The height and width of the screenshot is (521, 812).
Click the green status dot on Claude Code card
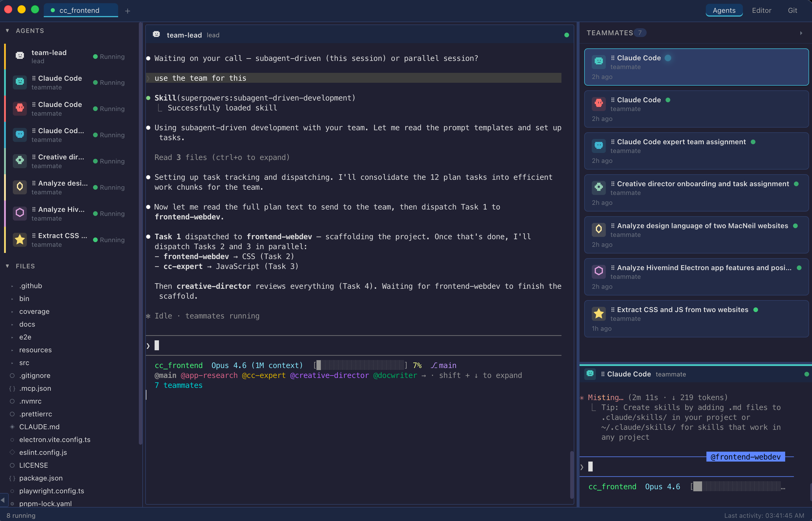668,100
